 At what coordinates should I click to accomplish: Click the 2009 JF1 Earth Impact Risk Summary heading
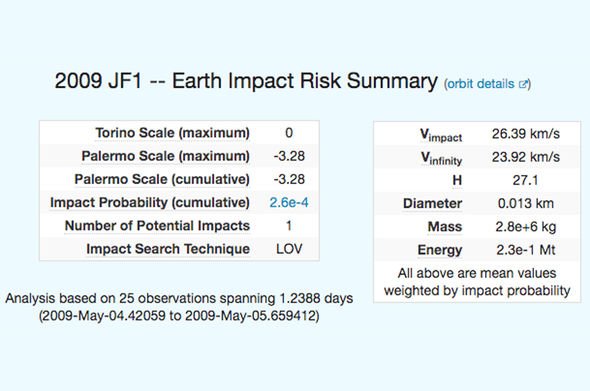click(x=246, y=81)
